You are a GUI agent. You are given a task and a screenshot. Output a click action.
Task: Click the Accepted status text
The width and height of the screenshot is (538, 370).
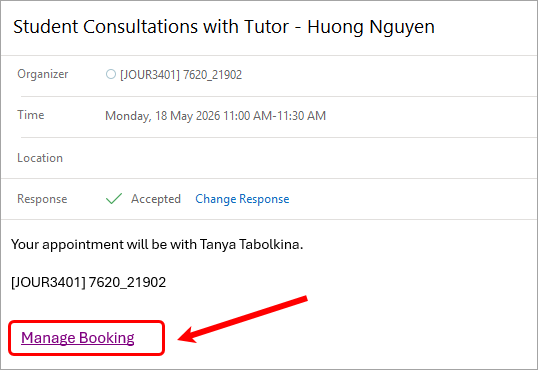(156, 199)
